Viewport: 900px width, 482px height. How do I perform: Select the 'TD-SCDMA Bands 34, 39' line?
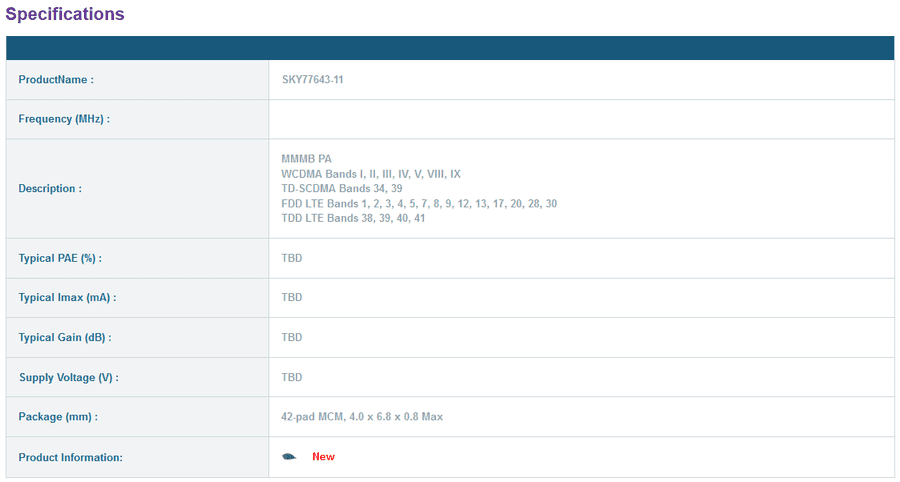[342, 188]
